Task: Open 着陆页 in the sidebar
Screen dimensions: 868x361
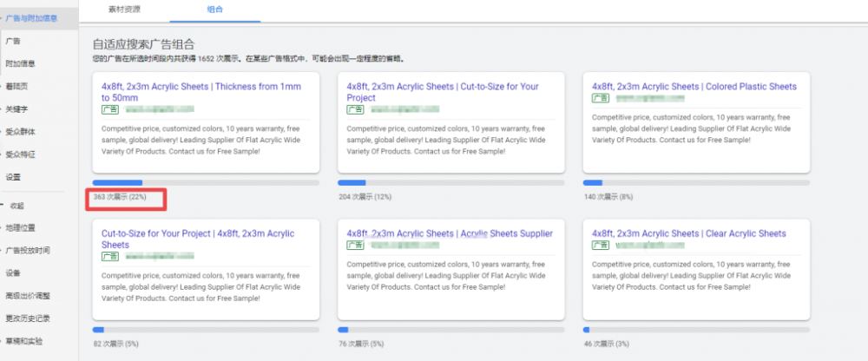Action: tap(17, 87)
